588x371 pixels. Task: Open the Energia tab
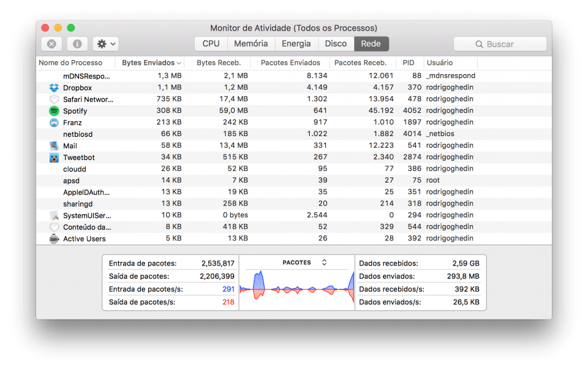coord(296,44)
